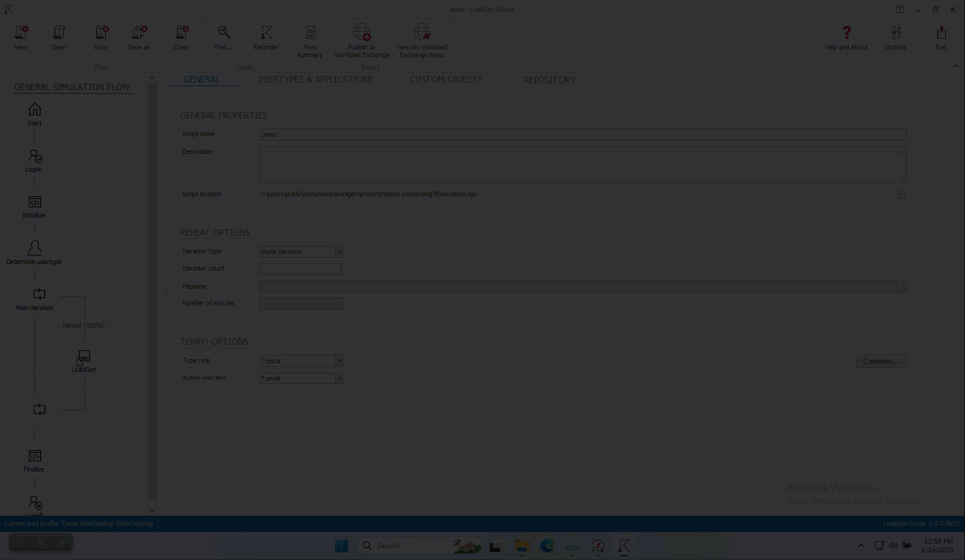Select the Main iteration loop node

click(34, 299)
